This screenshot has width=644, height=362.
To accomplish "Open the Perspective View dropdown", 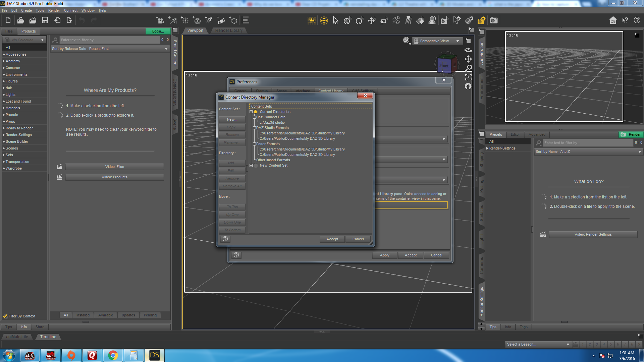I will click(x=437, y=41).
